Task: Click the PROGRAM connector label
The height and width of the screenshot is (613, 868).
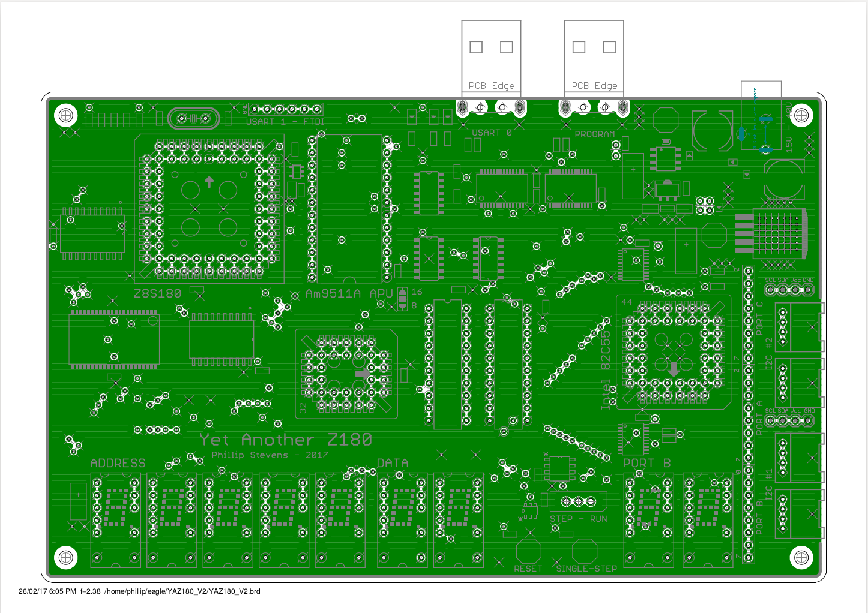Action: click(594, 134)
